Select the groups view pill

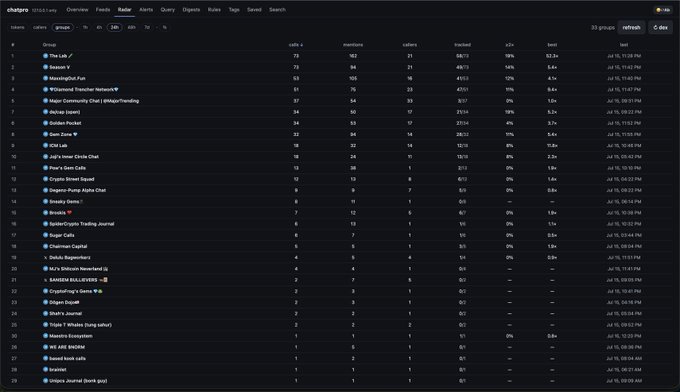[x=62, y=27]
